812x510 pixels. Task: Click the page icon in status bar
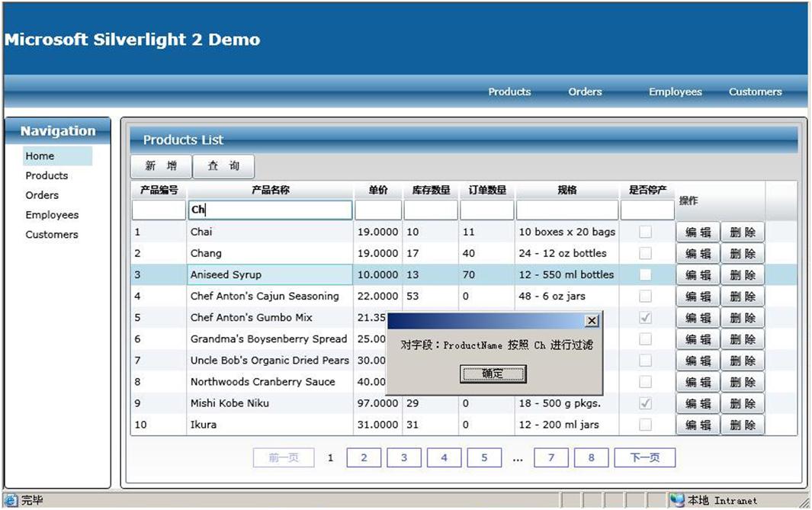pos(11,501)
